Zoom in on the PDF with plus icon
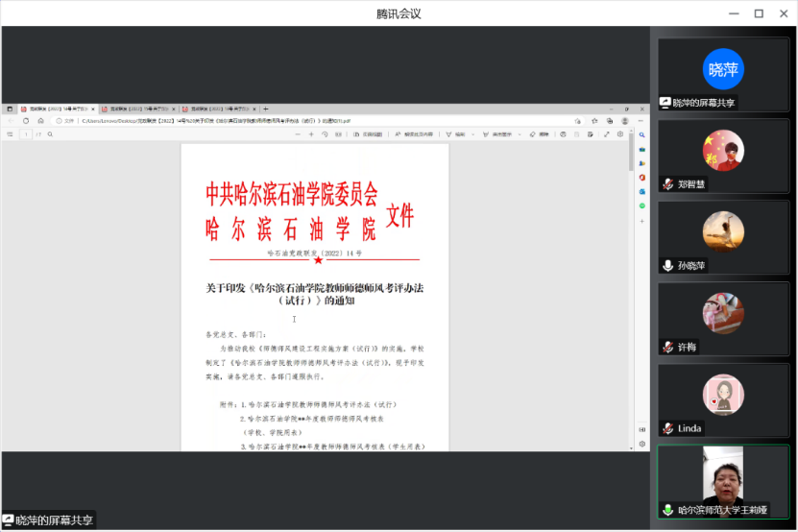 click(x=311, y=134)
